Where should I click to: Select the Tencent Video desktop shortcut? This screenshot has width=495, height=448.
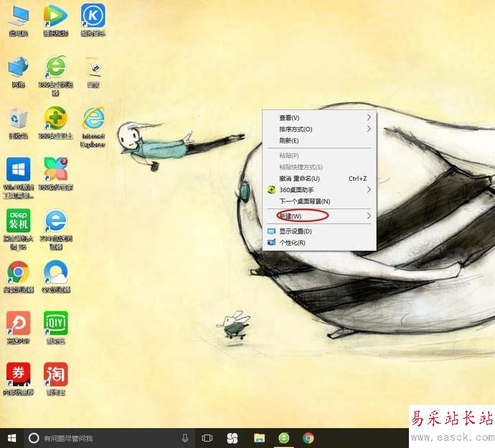pyautogui.click(x=55, y=20)
